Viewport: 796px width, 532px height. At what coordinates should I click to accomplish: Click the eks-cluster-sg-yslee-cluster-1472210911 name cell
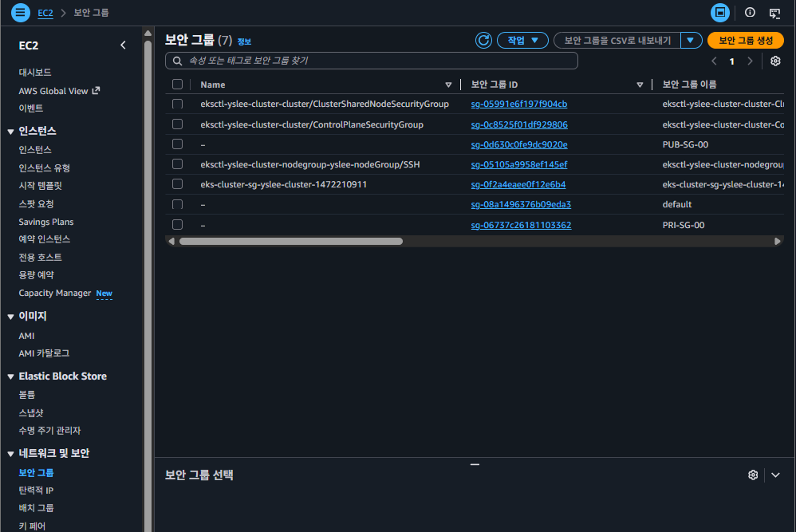point(283,184)
